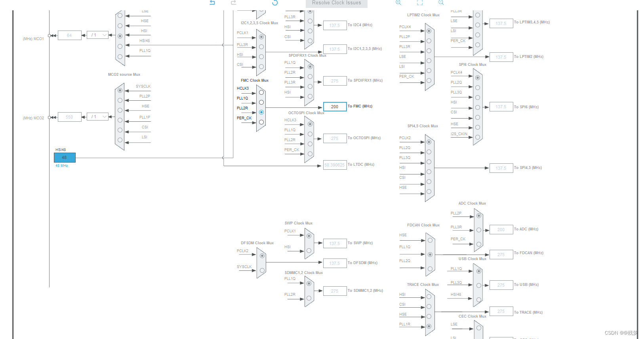Select PER_CK in the ADC Clock Mux
Viewport: 644px width, 339px height.
(x=479, y=244)
